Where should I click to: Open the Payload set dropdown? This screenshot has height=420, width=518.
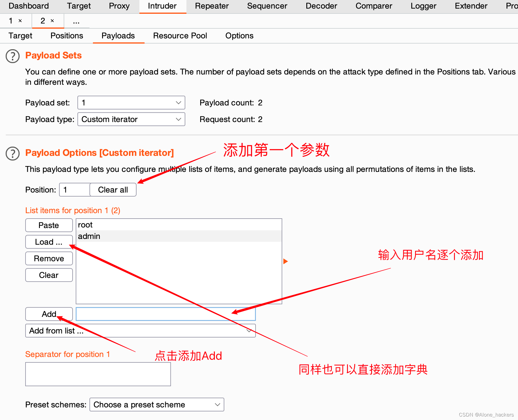[x=131, y=103]
